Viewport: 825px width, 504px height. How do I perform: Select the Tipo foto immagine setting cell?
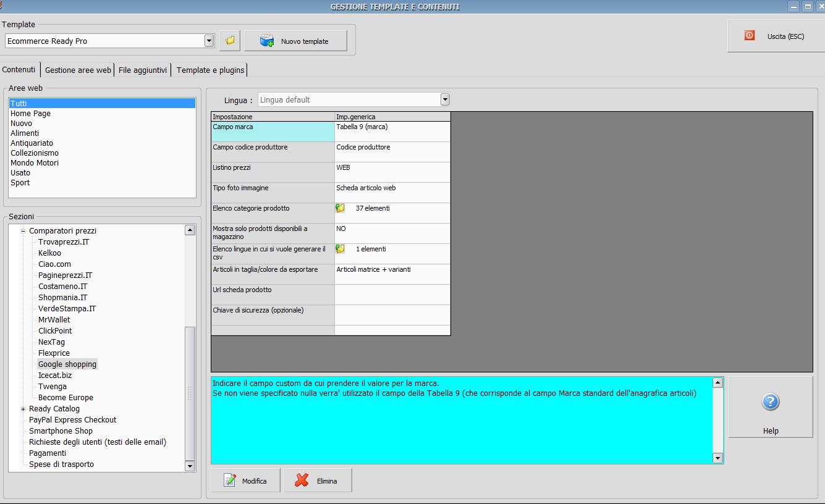273,193
